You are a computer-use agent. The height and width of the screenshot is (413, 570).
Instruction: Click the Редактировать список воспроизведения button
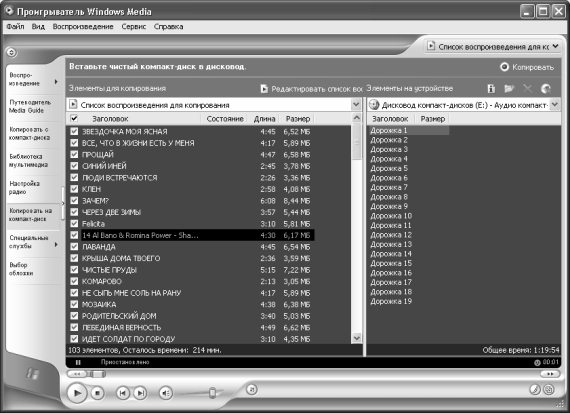[x=312, y=89]
